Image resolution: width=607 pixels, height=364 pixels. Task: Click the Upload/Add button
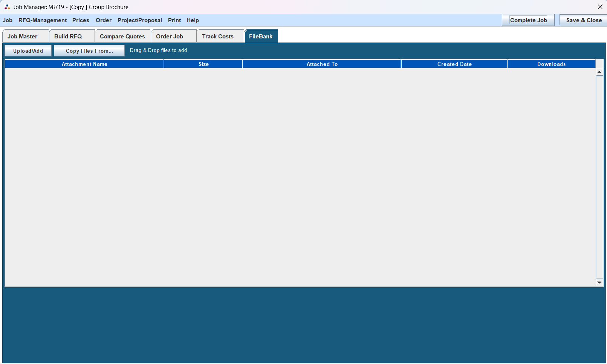[x=28, y=50]
